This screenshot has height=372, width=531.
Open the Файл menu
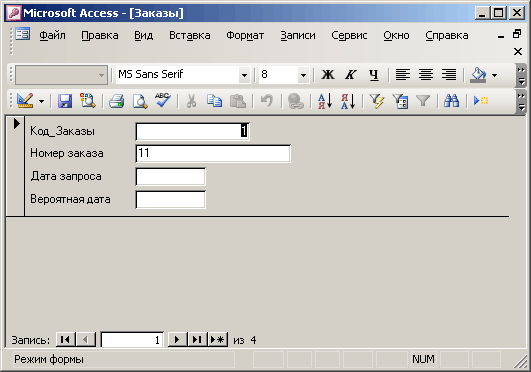52,35
